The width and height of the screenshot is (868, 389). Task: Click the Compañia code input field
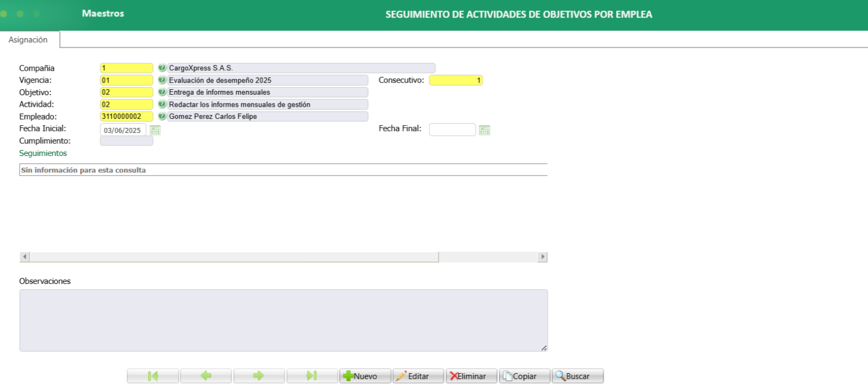(126, 68)
